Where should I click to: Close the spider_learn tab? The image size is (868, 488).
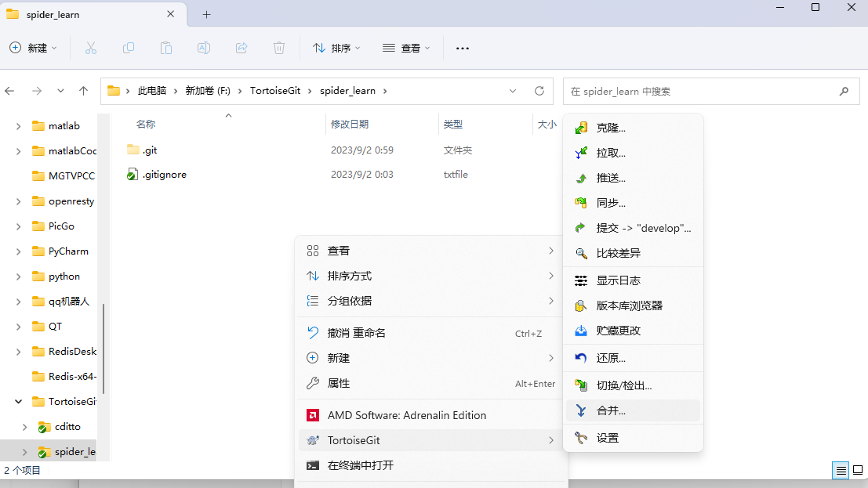[x=170, y=14]
